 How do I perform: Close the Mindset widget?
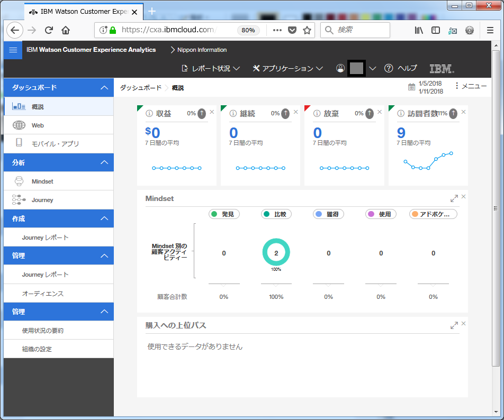point(463,197)
